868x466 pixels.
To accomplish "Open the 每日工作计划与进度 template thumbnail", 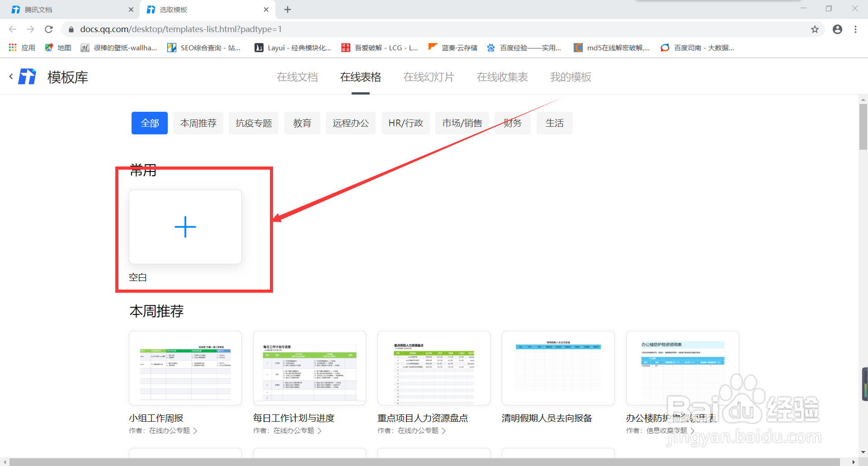I will pyautogui.click(x=310, y=368).
